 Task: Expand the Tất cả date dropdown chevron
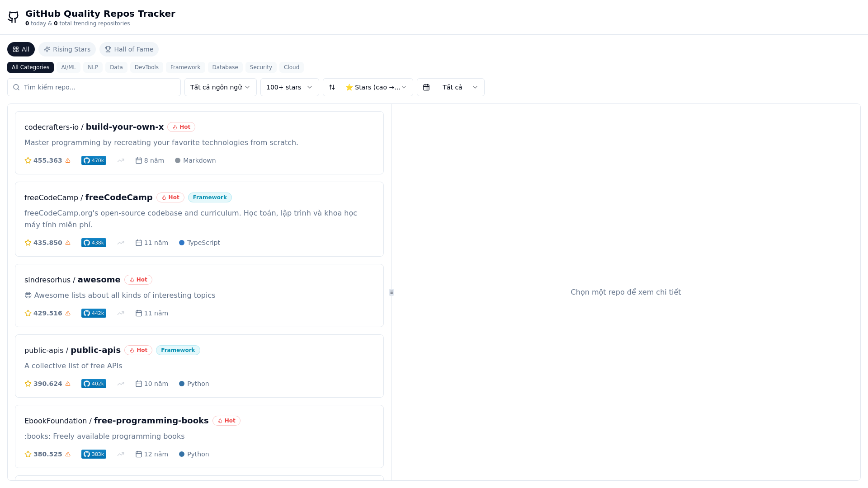[x=475, y=87]
